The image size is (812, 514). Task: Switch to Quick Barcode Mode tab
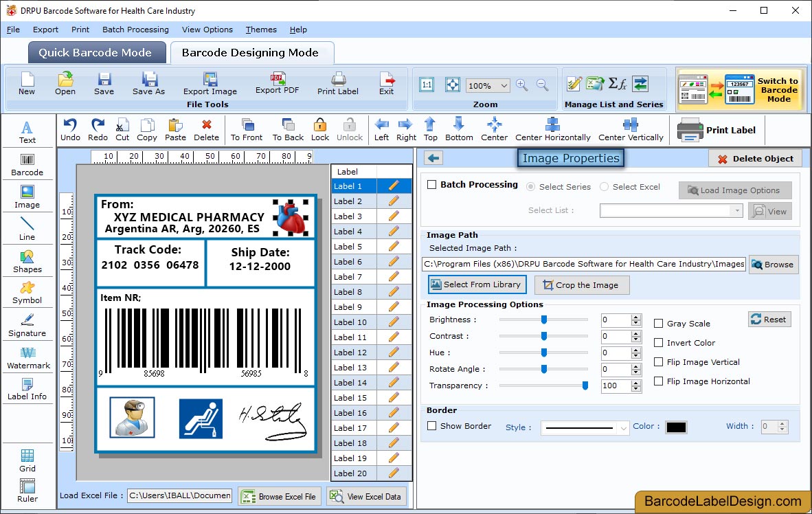click(95, 52)
